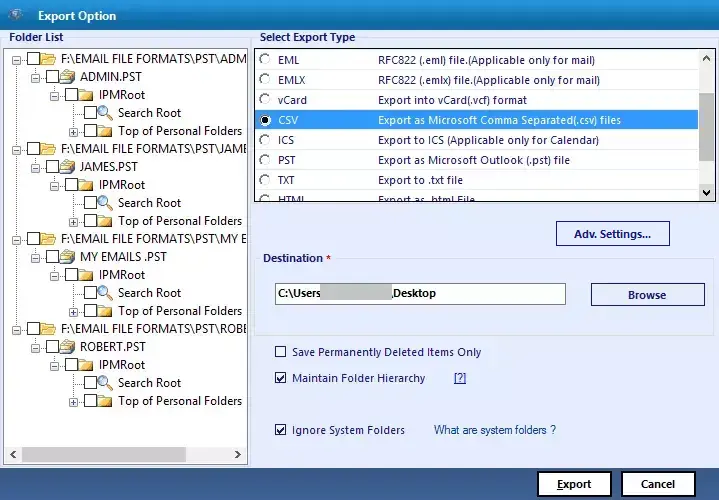Click the Top of Personal Folders icon under ADMIN.PST
The height and width of the screenshot is (500, 719).
tap(105, 131)
